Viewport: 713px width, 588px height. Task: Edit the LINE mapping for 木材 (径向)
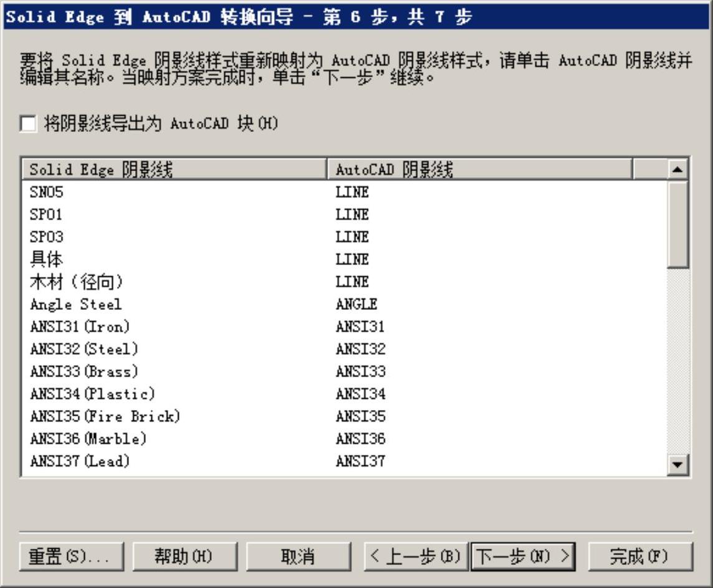click(x=352, y=282)
